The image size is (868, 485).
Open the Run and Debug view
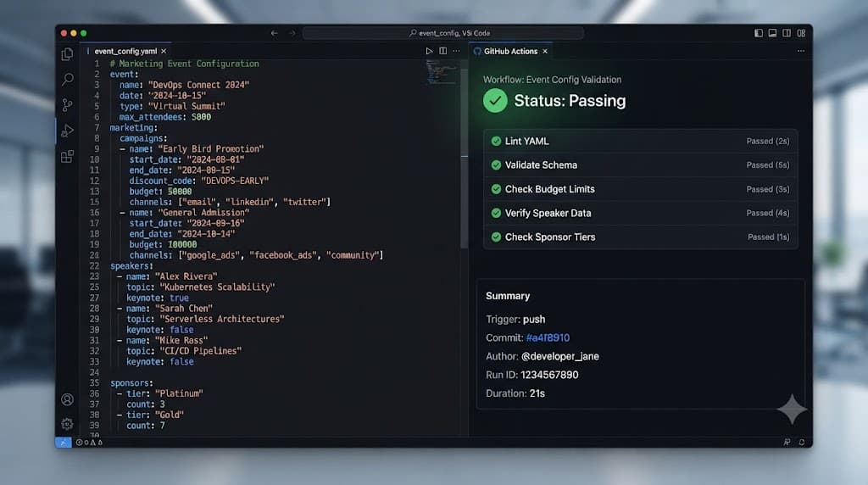[x=67, y=131]
